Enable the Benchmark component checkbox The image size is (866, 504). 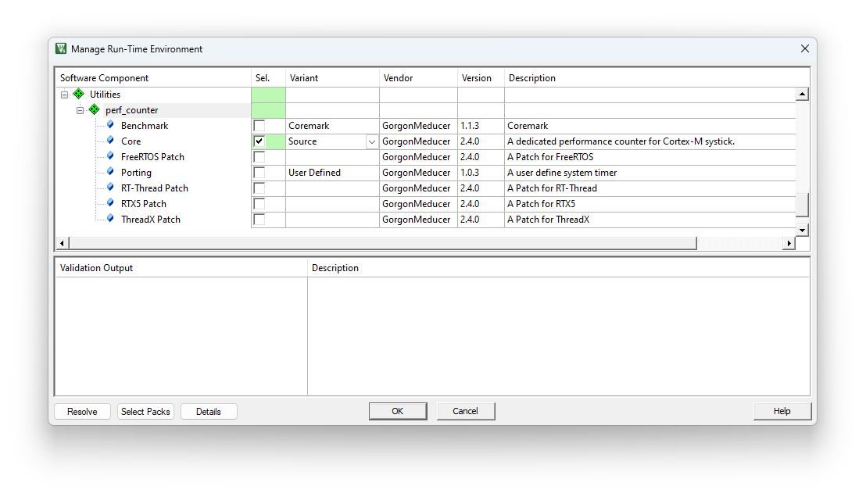259,126
